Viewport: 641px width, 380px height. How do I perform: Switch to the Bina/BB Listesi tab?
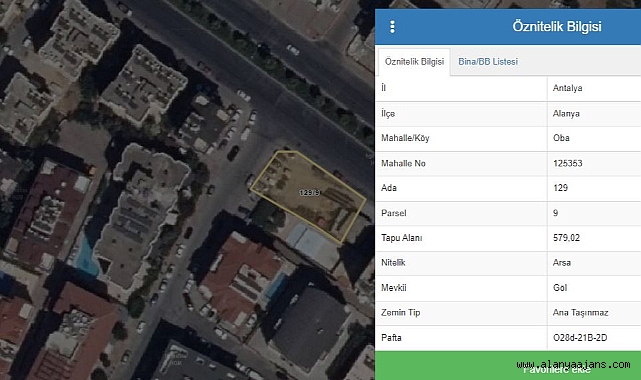[x=488, y=62]
